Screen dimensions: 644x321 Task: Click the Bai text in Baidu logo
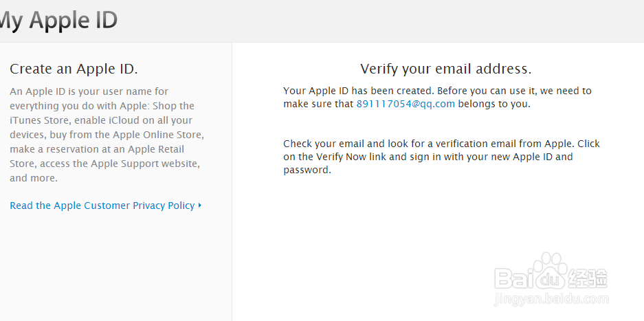pyautogui.click(x=515, y=280)
